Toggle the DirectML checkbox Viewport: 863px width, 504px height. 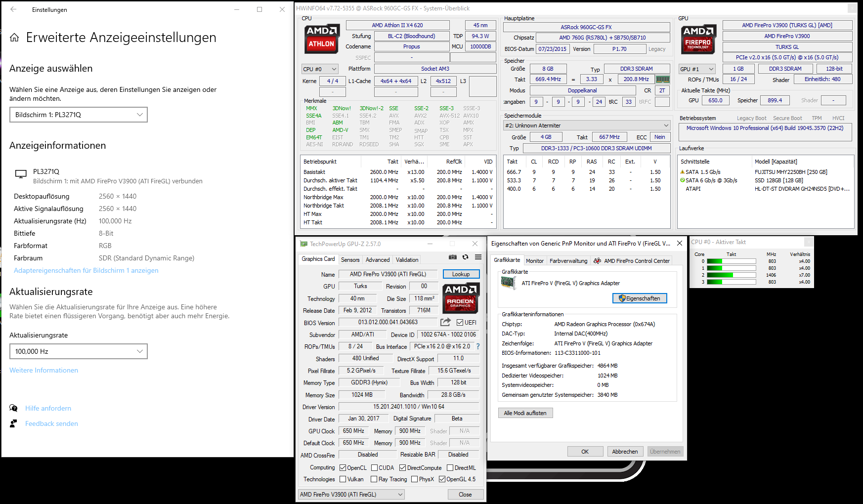click(x=450, y=467)
